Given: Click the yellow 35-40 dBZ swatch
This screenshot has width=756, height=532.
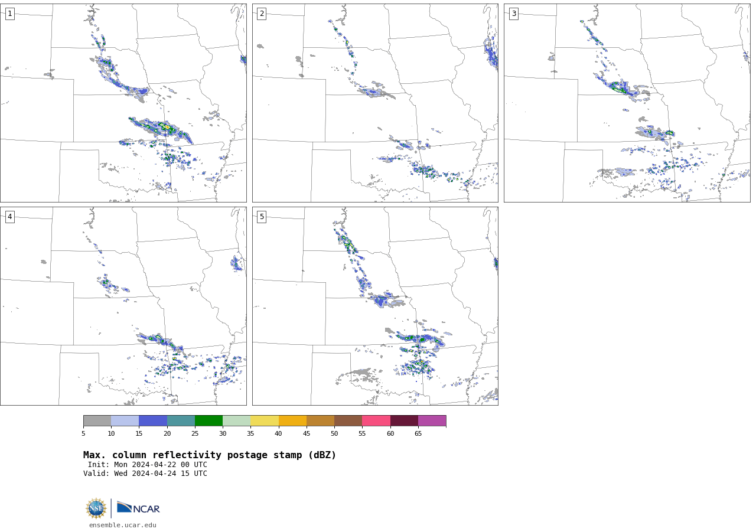Looking at the screenshot, I should coord(265,421).
